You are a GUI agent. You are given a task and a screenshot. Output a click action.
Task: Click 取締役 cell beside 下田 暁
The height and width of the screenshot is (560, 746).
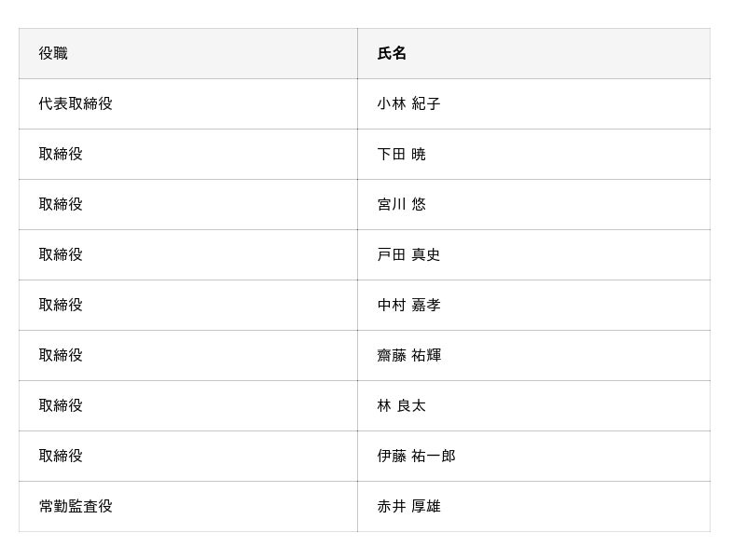point(61,155)
